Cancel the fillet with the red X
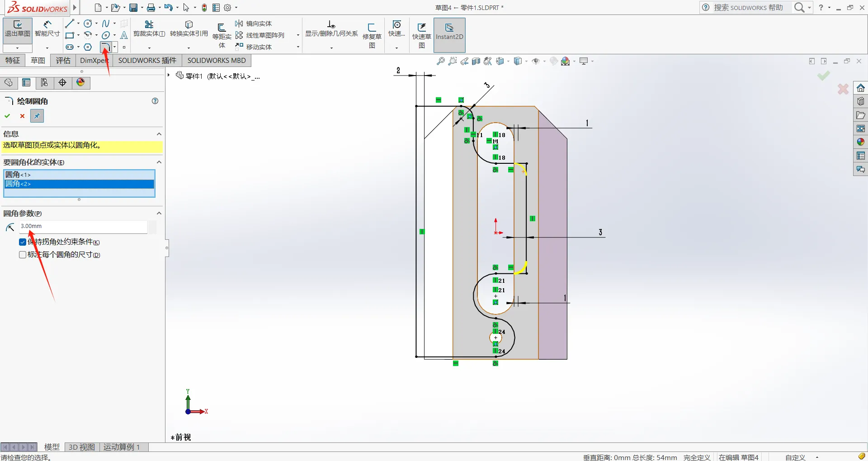The image size is (868, 461). coord(22,116)
